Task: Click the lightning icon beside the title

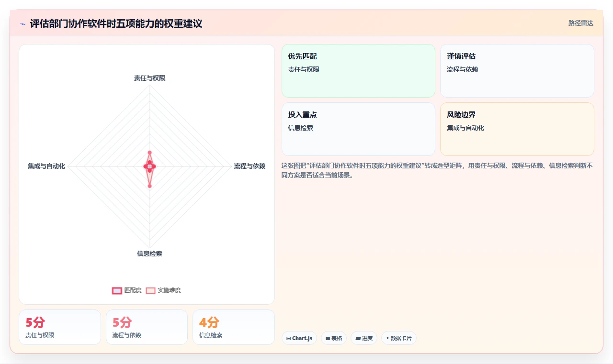Action: tap(23, 24)
